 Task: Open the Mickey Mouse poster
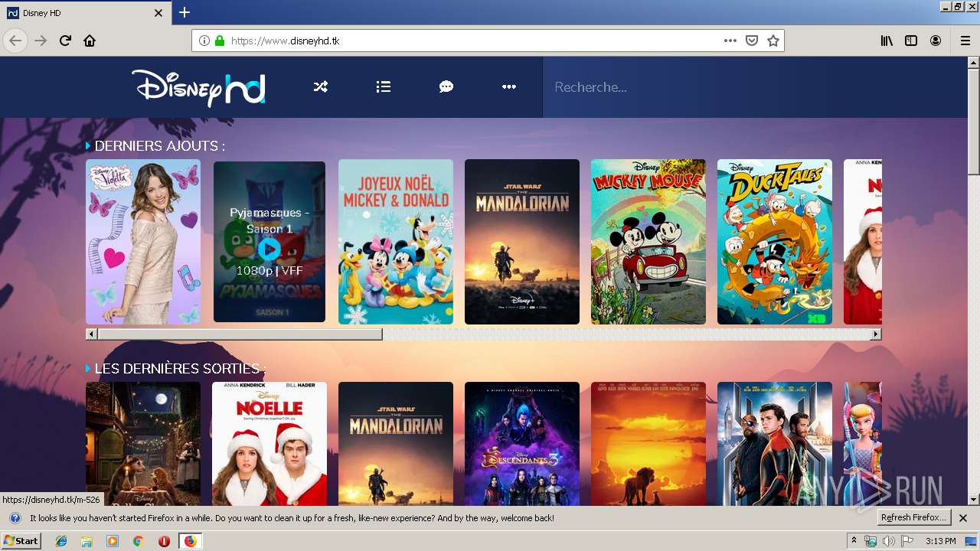(x=648, y=242)
